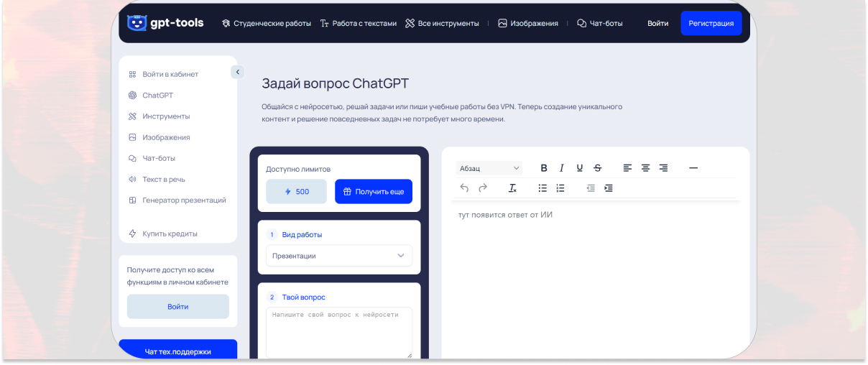Open Инструменты in the sidebar
This screenshot has height=365, width=868.
159,116
